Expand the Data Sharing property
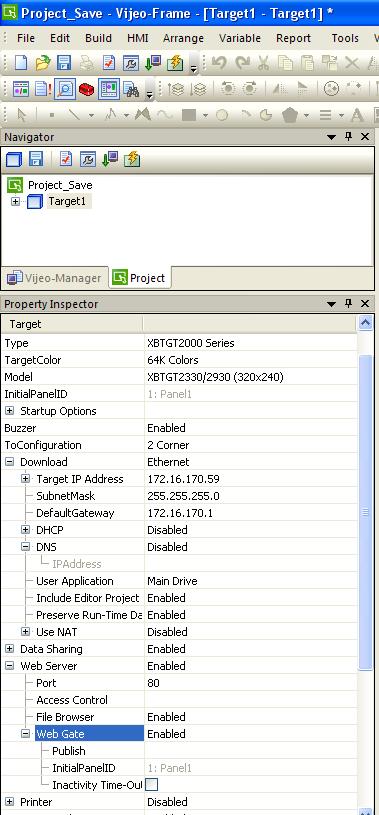The width and height of the screenshot is (379, 815). coord(9,649)
